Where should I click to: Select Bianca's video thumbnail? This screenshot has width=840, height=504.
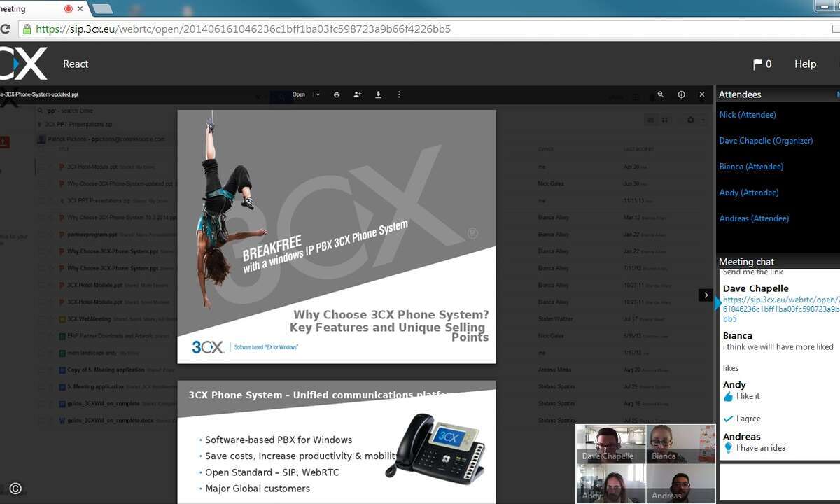[x=681, y=444]
